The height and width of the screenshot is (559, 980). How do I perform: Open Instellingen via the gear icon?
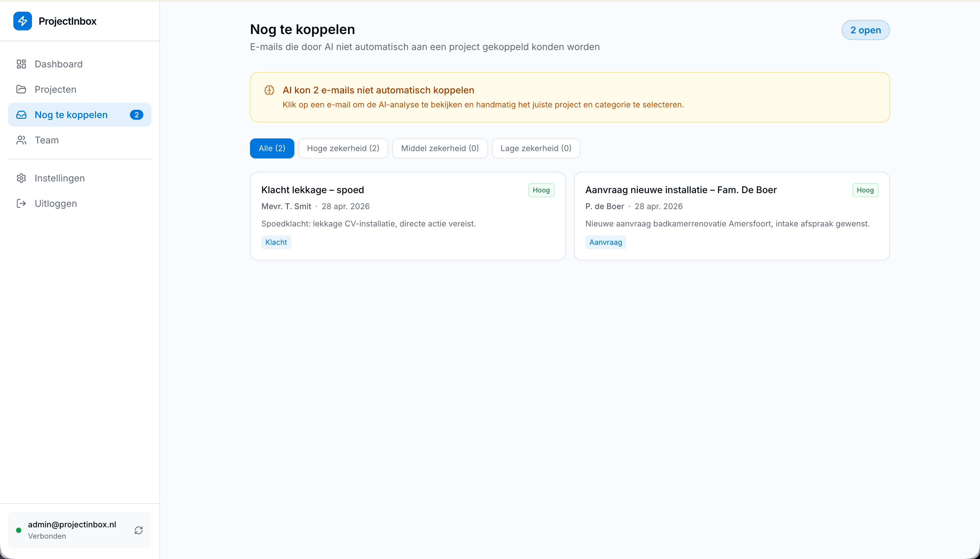[21, 178]
